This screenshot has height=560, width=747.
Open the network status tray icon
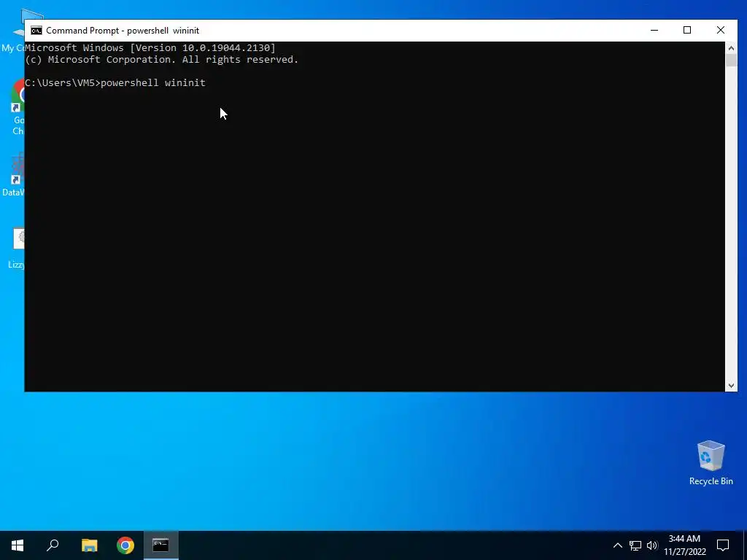tap(635, 545)
